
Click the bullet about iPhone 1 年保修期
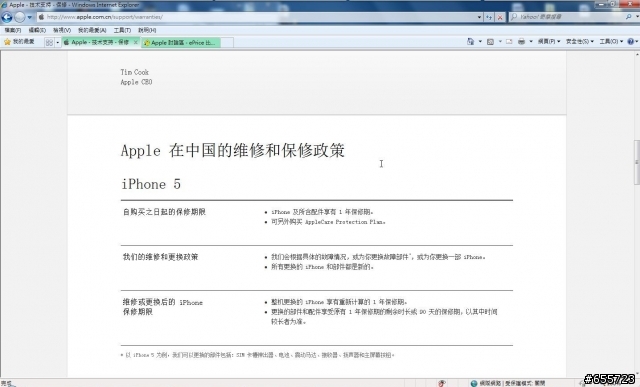pyautogui.click(x=322, y=212)
